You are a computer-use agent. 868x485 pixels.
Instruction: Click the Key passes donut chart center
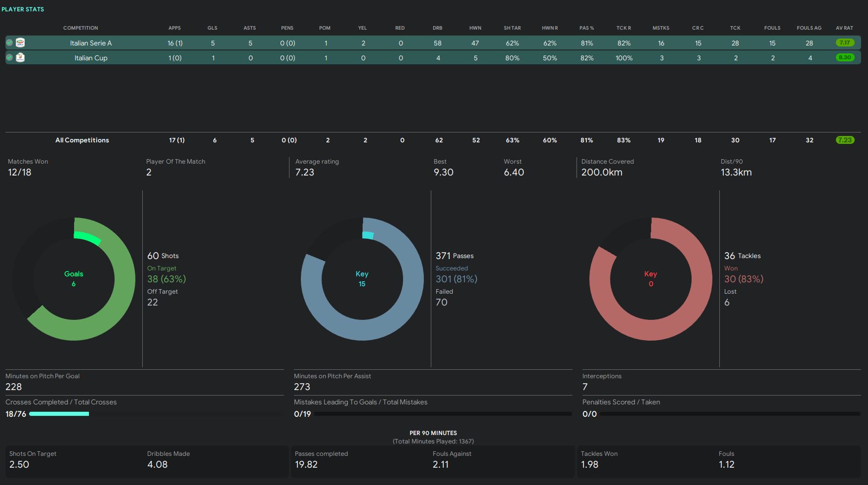[x=362, y=279]
